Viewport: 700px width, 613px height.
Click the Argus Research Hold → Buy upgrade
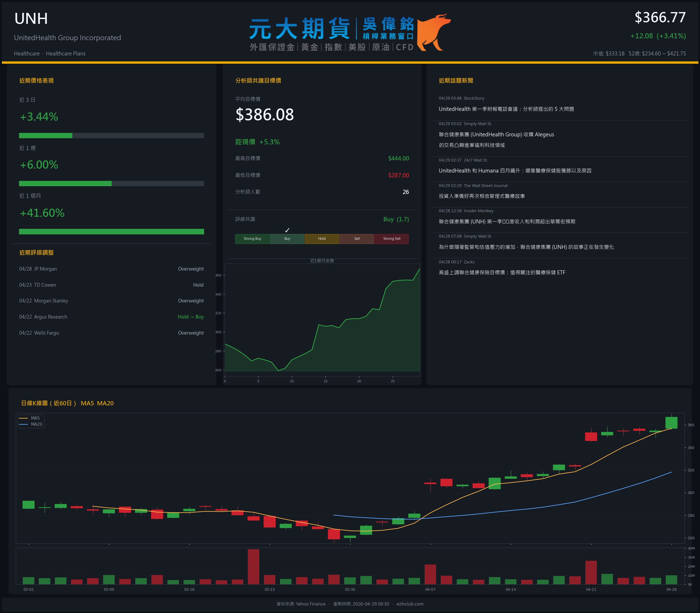[x=190, y=317]
